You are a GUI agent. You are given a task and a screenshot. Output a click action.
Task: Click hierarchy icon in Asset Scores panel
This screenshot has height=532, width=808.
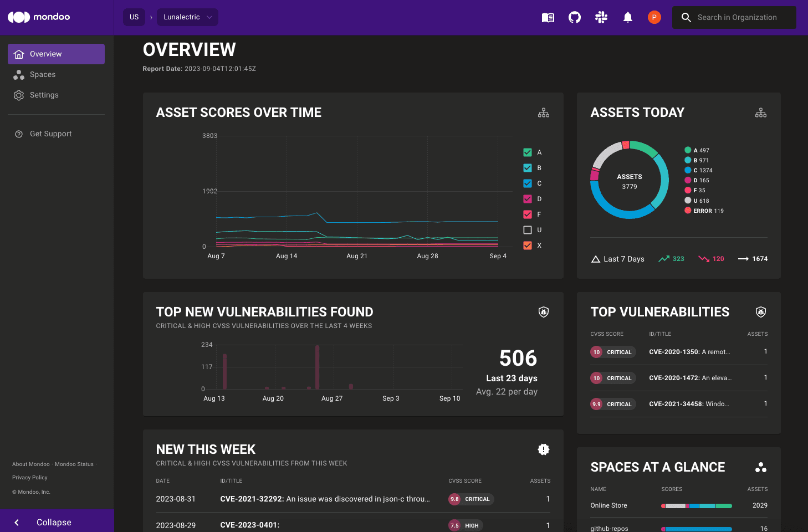pos(544,113)
